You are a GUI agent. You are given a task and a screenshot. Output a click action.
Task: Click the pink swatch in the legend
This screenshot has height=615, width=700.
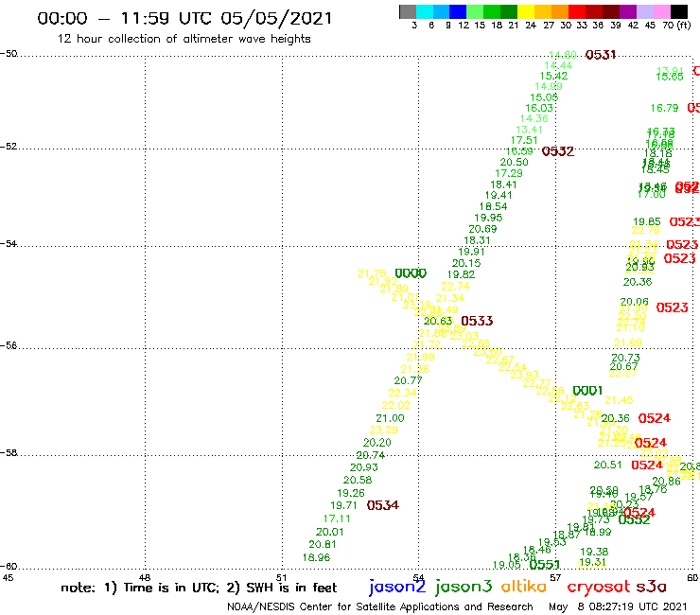(x=661, y=11)
